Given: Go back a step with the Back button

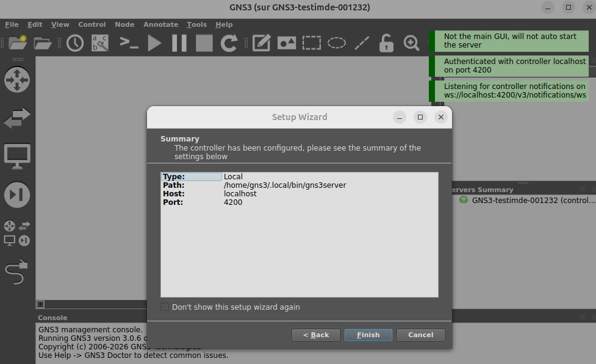Looking at the screenshot, I should (x=315, y=335).
